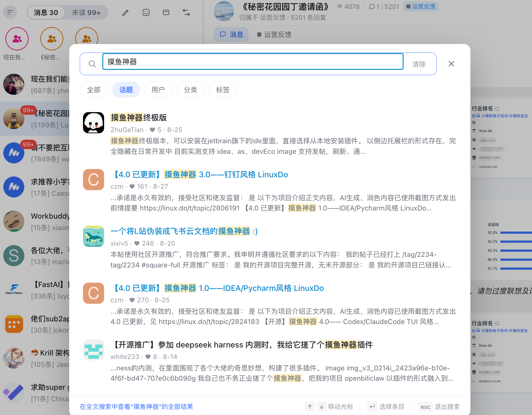Open the 佬们sub2ap [30条] conversation
Screen dimensions: 532x415
pos(35,324)
